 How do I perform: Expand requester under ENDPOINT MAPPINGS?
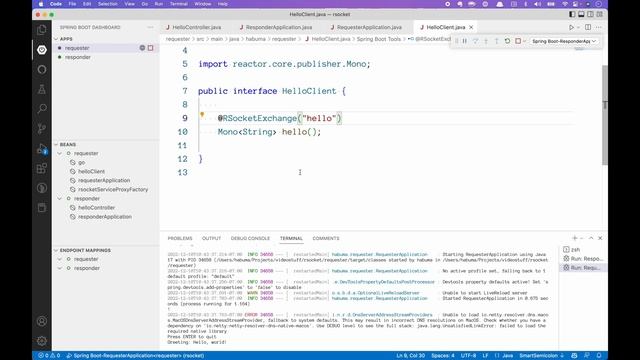pyautogui.click(x=60, y=259)
